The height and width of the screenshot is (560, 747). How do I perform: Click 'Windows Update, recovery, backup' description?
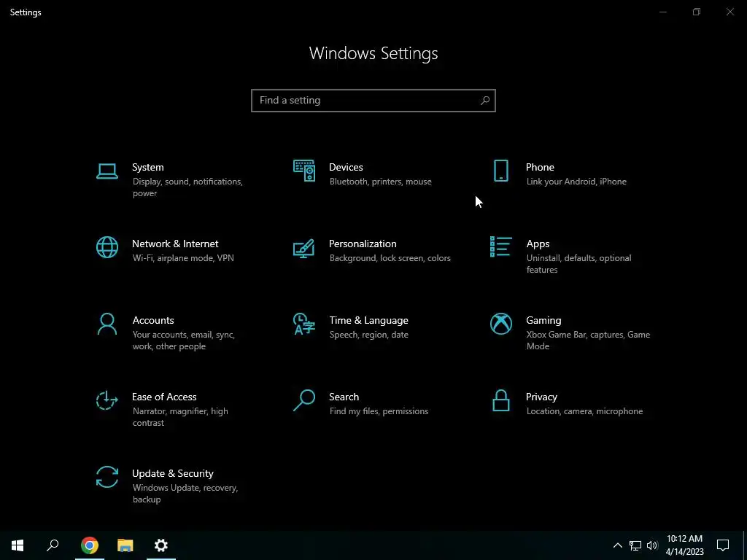click(x=185, y=494)
